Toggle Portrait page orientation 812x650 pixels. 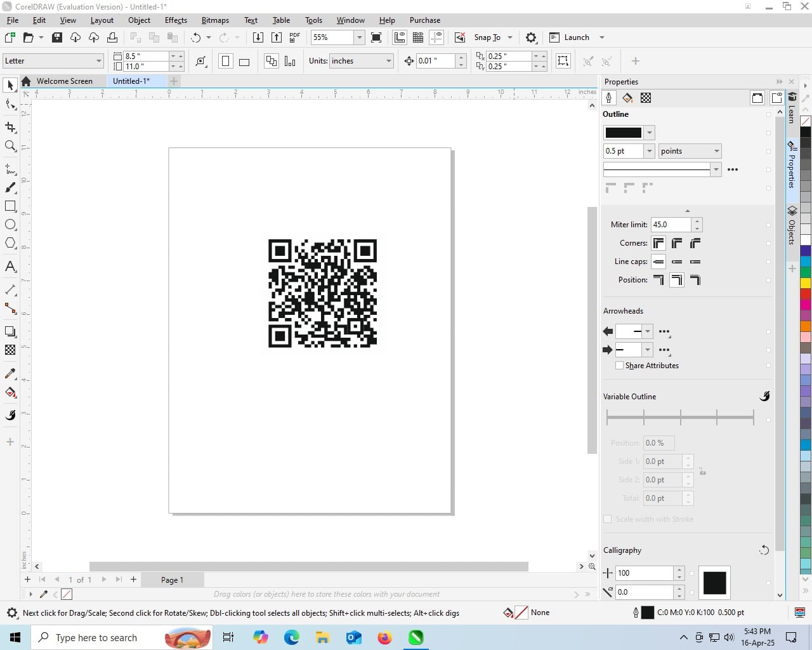[225, 61]
